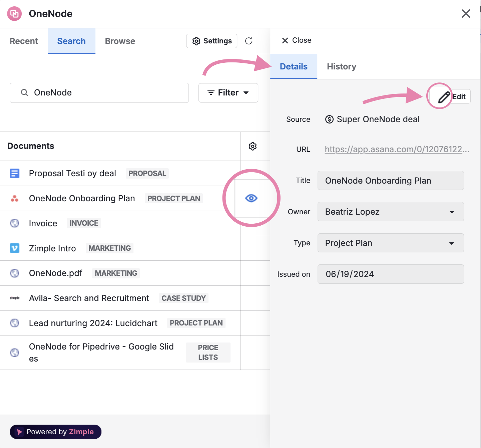Viewport: 481px width, 448px height.
Task: Click the Asana icon for OneNode Onboarding Plan
Action: pos(15,198)
